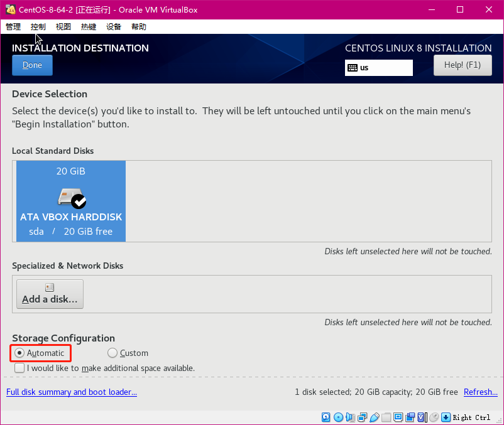Open the 控制 menu

coord(38,26)
